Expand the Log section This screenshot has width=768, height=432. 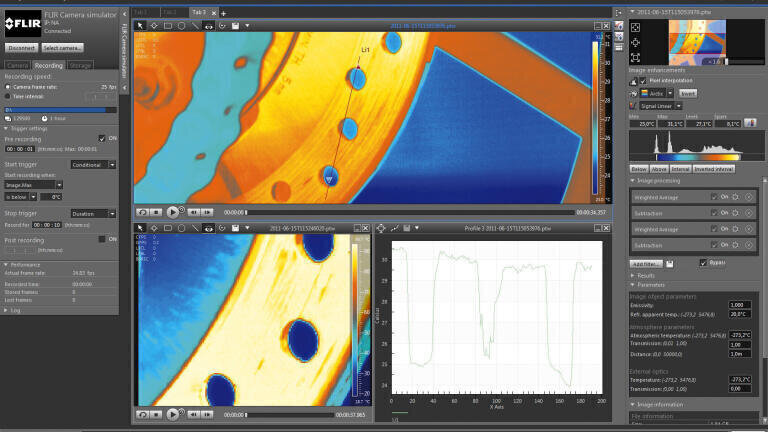6,310
